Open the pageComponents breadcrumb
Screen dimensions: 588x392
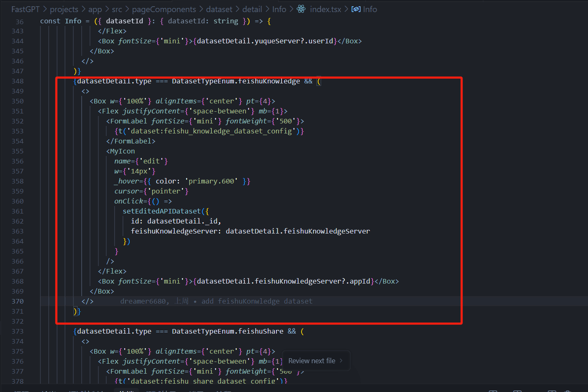[x=164, y=9]
